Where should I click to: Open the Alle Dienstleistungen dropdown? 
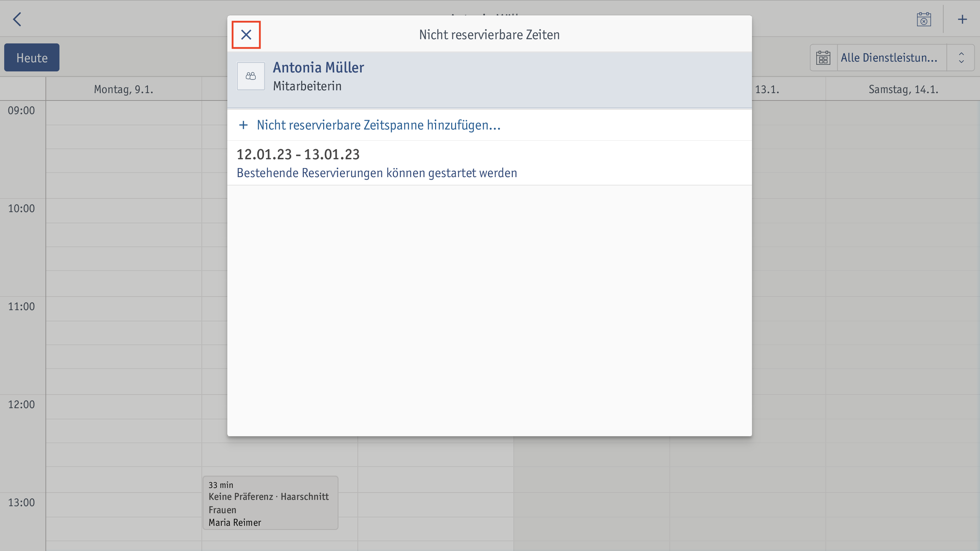point(892,57)
